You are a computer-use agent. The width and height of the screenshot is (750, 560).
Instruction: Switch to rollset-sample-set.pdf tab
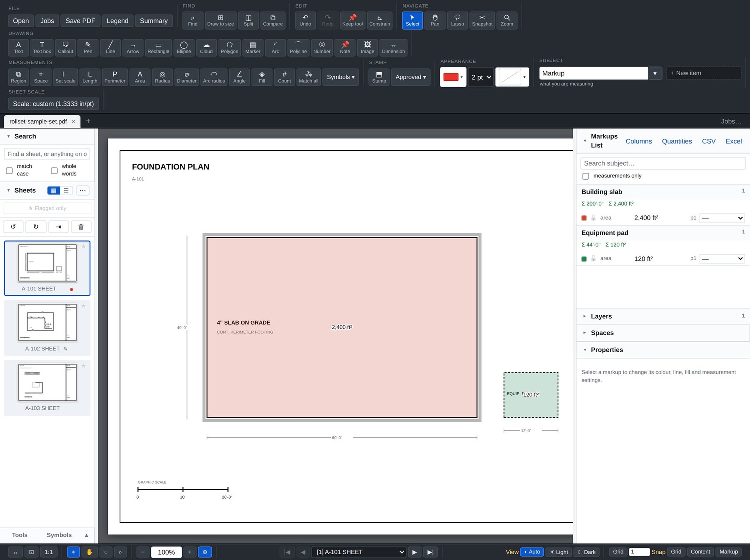click(x=38, y=121)
